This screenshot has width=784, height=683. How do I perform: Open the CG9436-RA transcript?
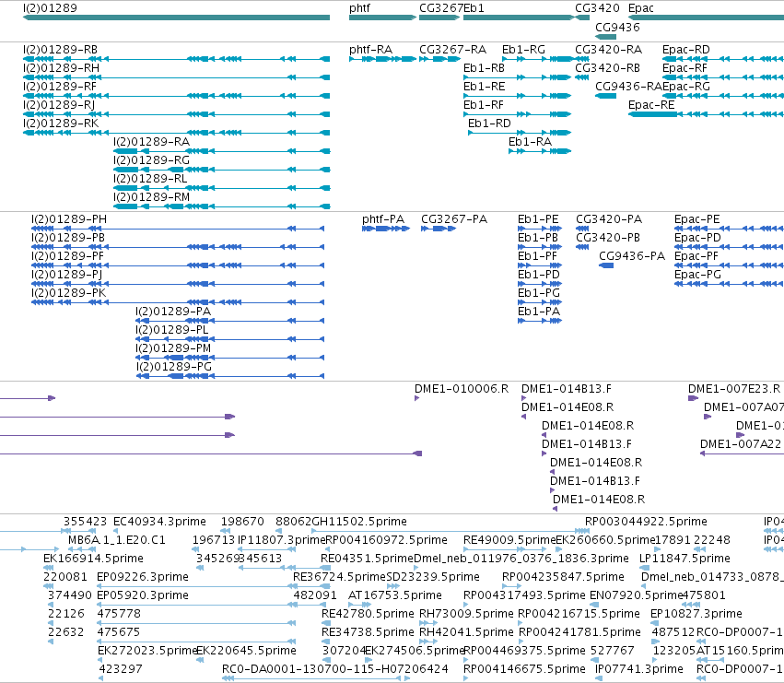point(628,87)
